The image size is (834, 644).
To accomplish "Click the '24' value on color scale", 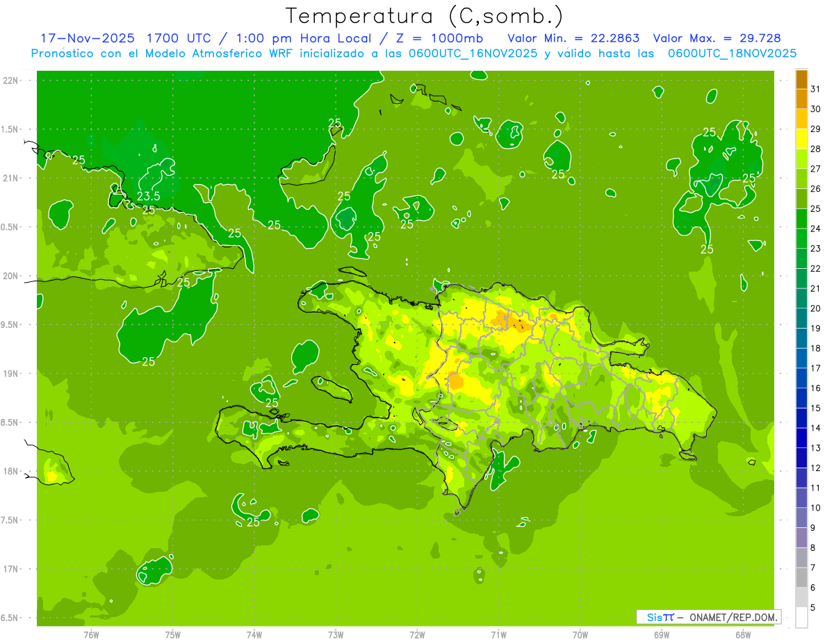I will 815,229.
